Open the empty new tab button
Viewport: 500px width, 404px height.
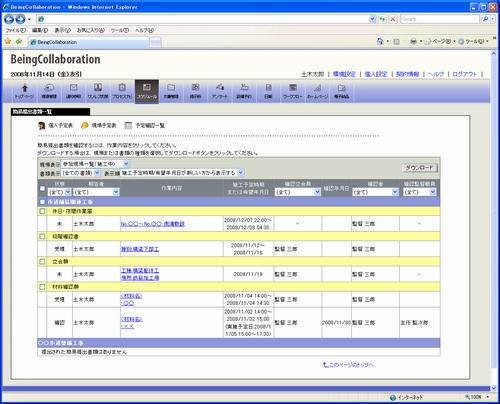[155, 42]
